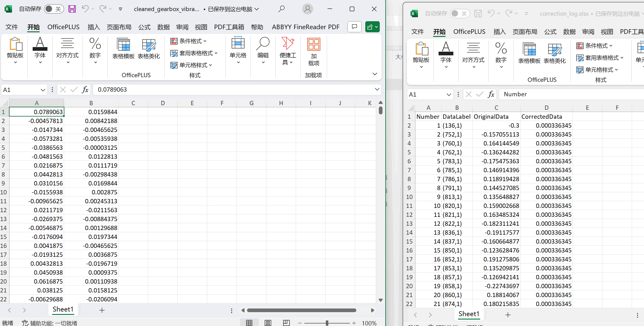The width and height of the screenshot is (644, 326).
Task: Open ABBYY FineReader PDF tab
Action: coord(306,27)
